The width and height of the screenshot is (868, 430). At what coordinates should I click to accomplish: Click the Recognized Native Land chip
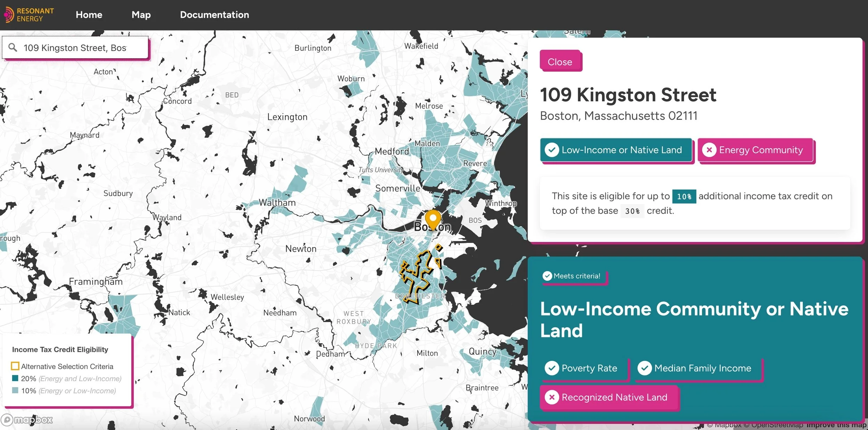click(x=609, y=397)
